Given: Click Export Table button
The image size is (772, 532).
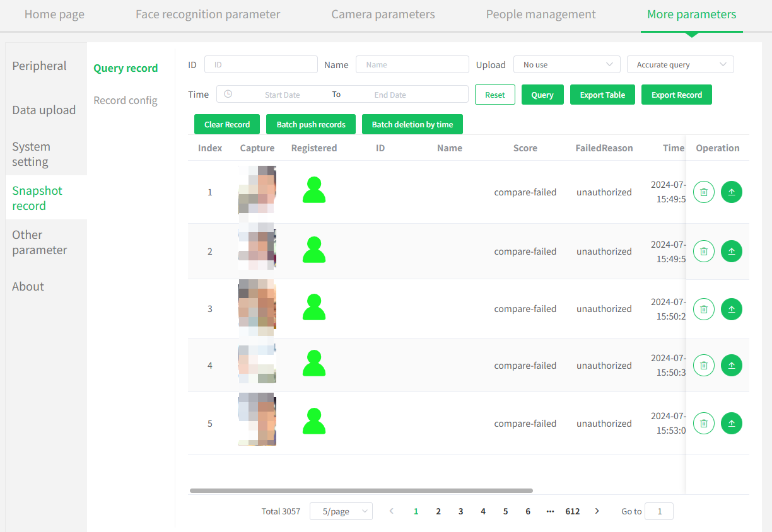Looking at the screenshot, I should point(602,95).
